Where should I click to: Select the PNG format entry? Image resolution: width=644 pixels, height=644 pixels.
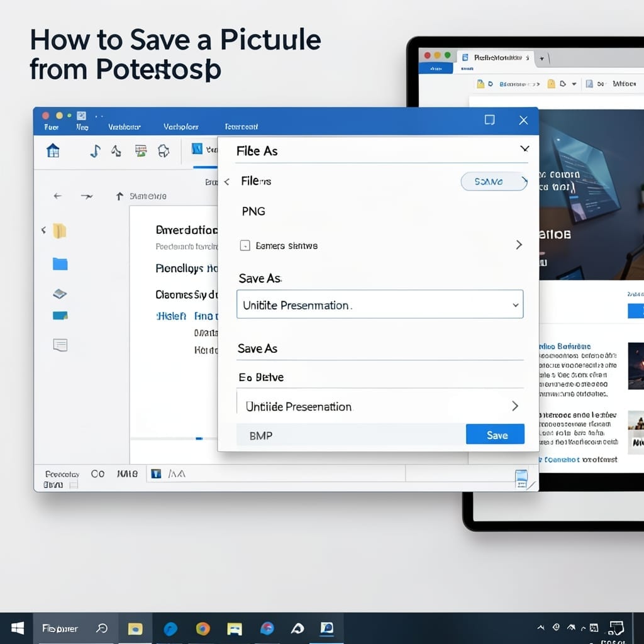coord(253,211)
